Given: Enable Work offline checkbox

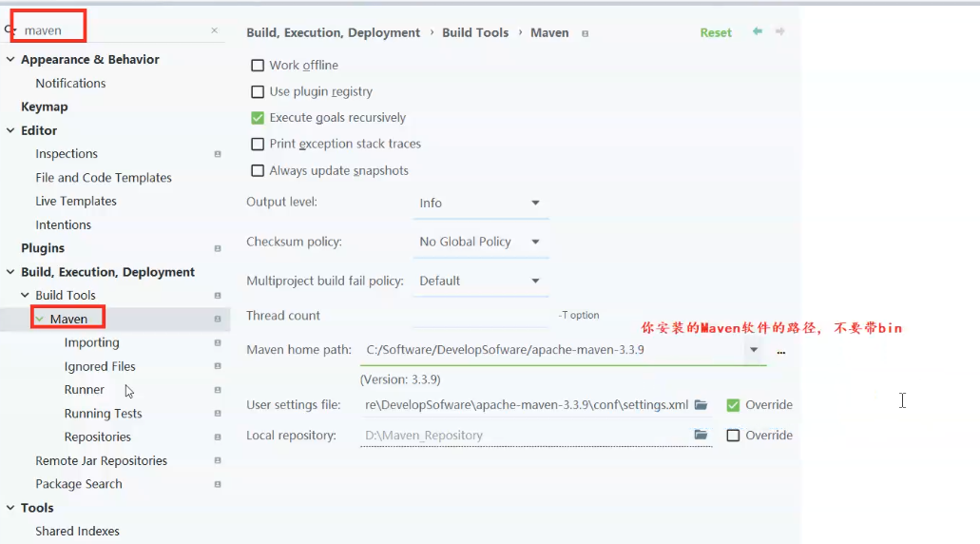Looking at the screenshot, I should click(258, 65).
